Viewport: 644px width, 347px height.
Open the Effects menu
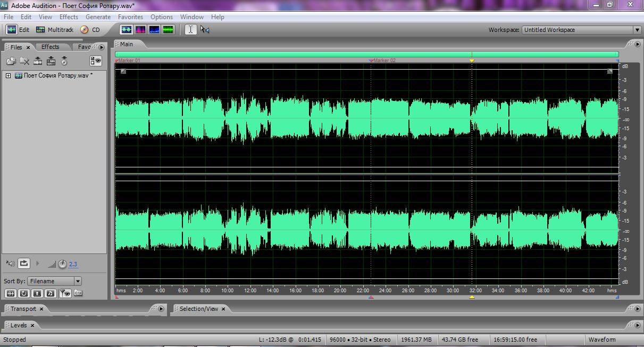pos(69,17)
